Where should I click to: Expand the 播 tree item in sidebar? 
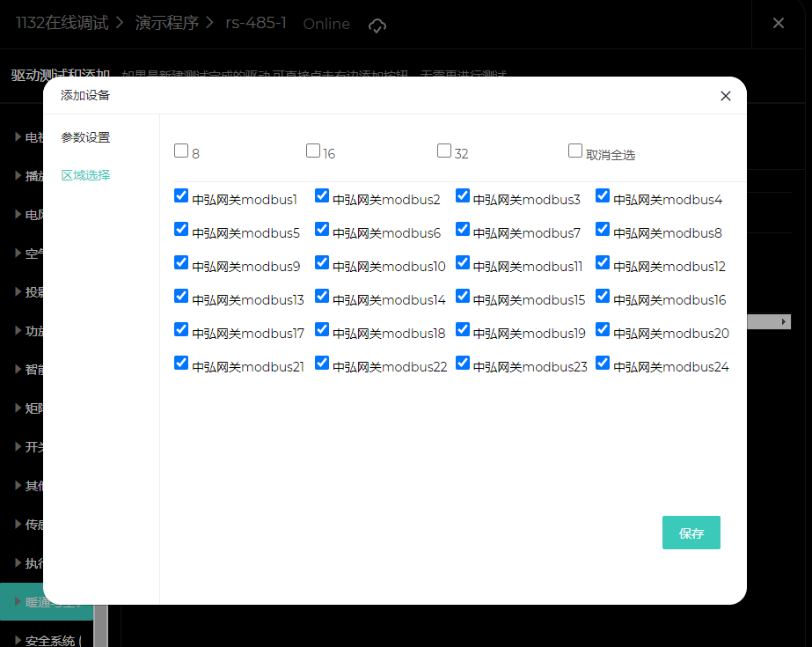(18, 175)
